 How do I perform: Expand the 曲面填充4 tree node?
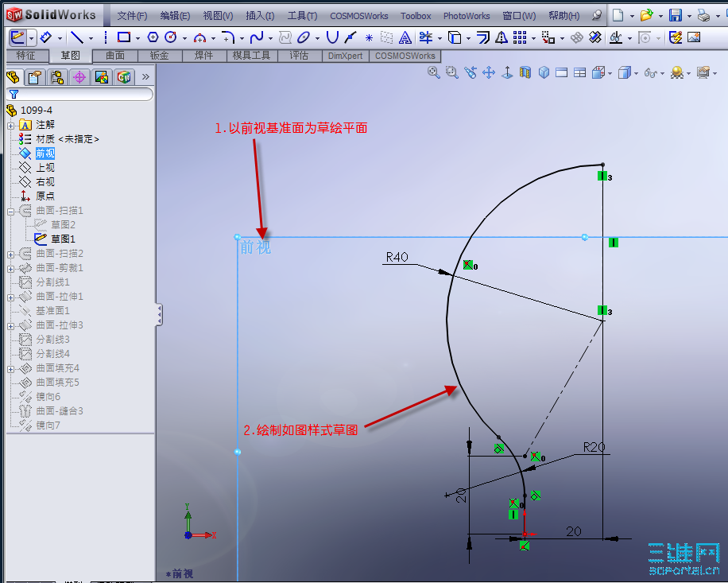pos(10,369)
